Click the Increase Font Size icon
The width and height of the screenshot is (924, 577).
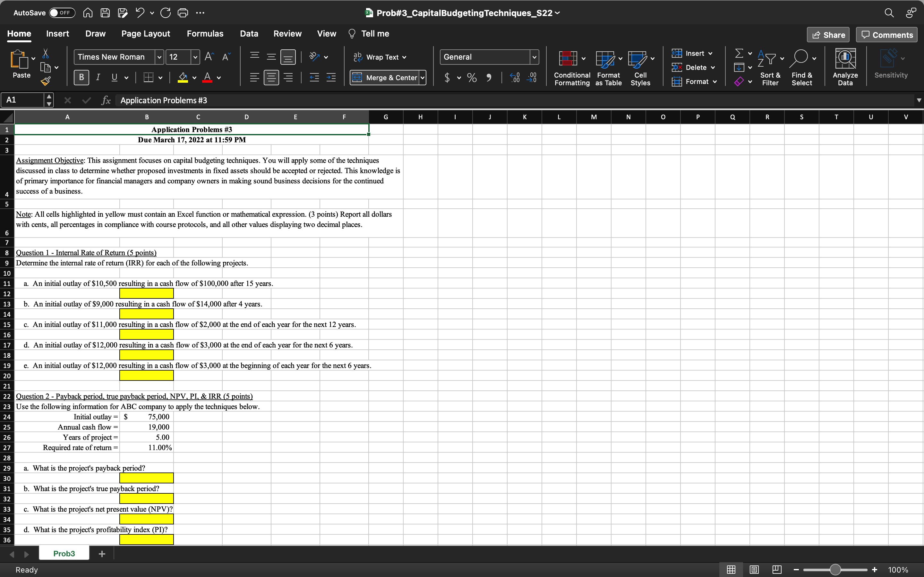[x=209, y=57]
